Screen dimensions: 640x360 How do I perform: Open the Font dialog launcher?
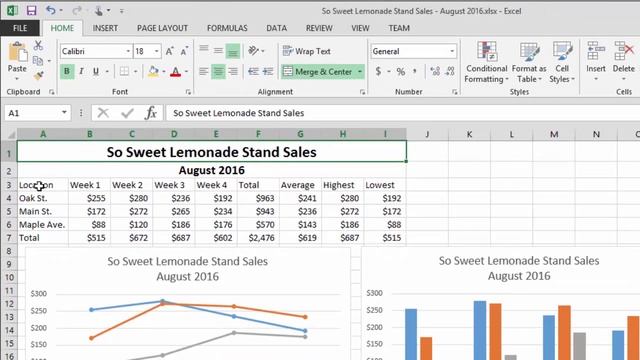point(188,92)
